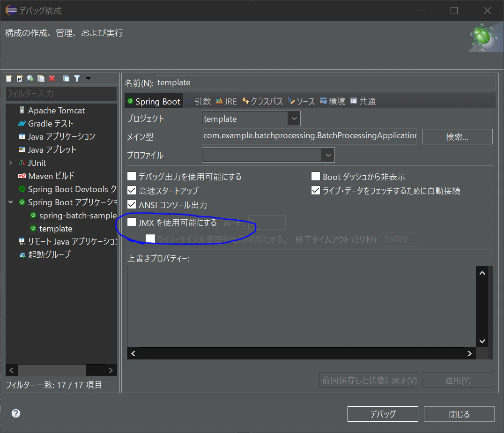Open the filter launch configurations icon
The width and height of the screenshot is (504, 433).
[x=77, y=78]
